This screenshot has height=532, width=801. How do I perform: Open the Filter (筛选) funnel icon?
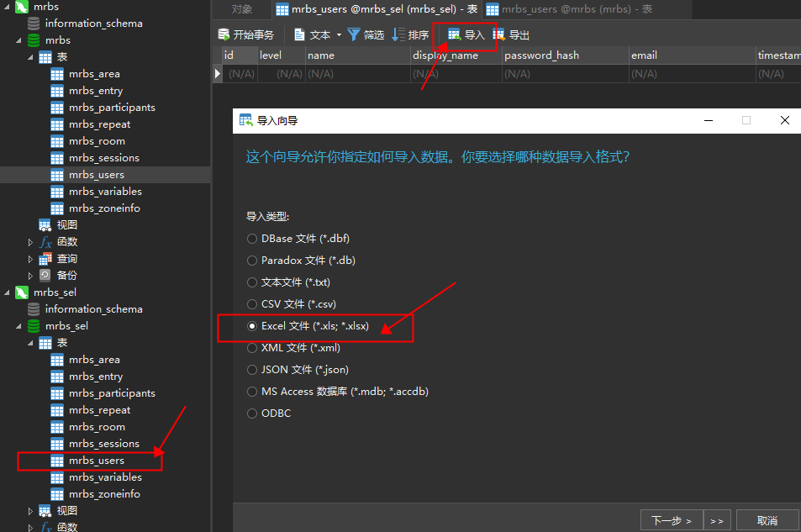(x=354, y=34)
